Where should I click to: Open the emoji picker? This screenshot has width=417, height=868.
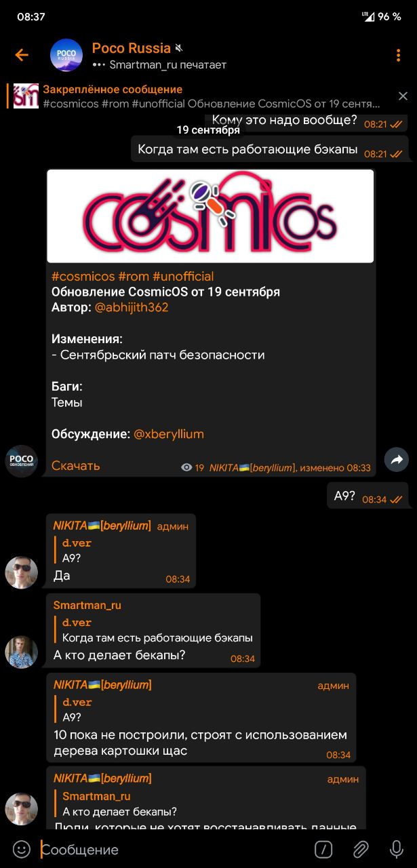[22, 849]
